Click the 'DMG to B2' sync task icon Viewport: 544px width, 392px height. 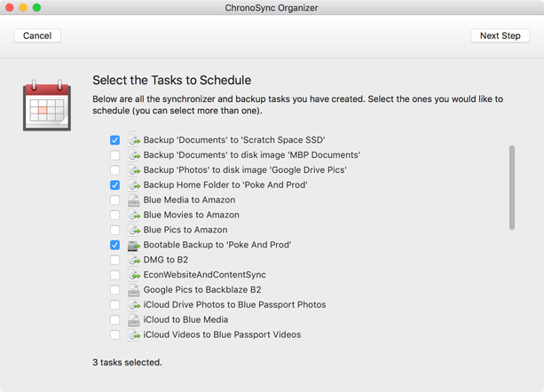click(134, 260)
